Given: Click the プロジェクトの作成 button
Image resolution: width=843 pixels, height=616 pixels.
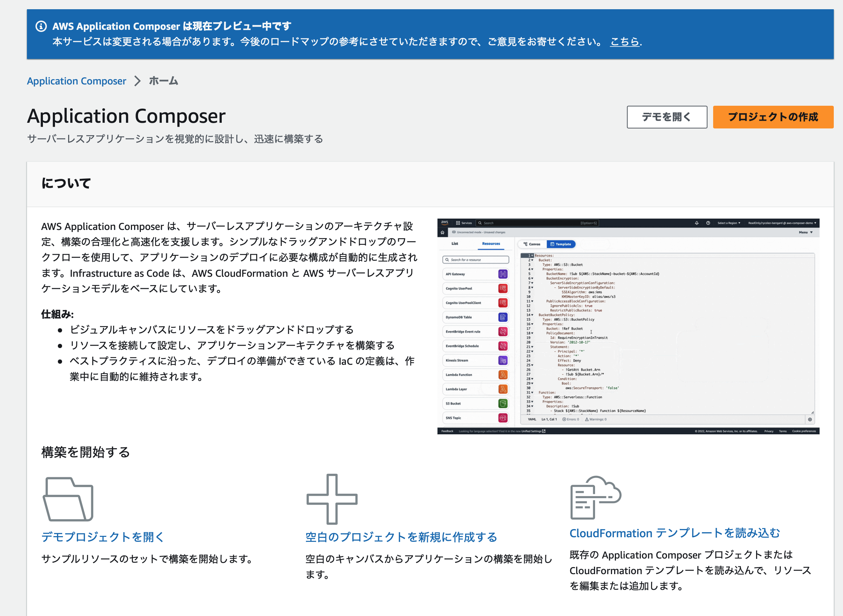Looking at the screenshot, I should (x=773, y=117).
